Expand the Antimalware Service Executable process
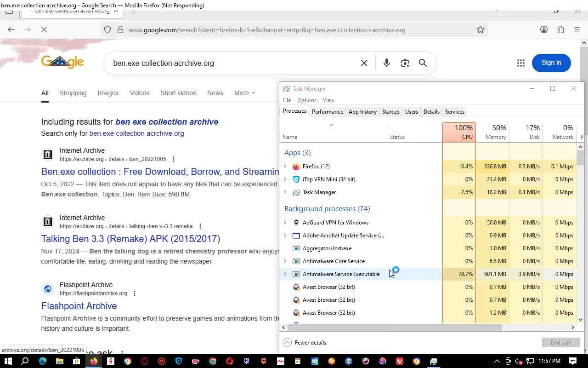 click(x=285, y=274)
